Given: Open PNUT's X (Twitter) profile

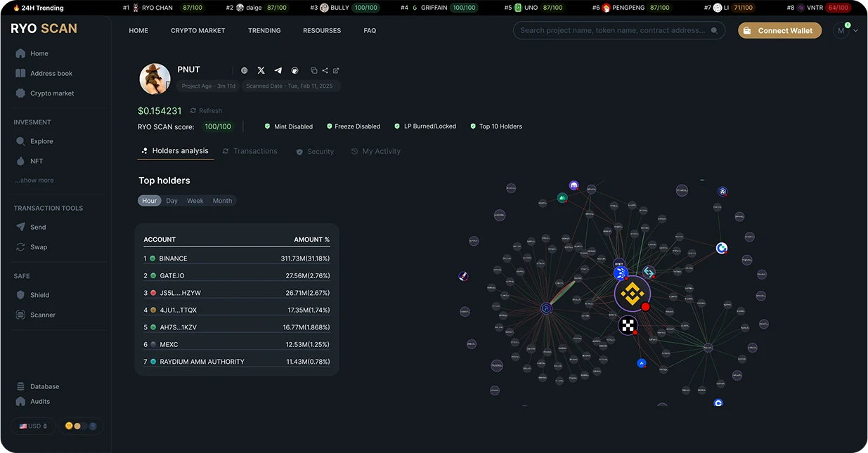Looking at the screenshot, I should click(x=261, y=70).
